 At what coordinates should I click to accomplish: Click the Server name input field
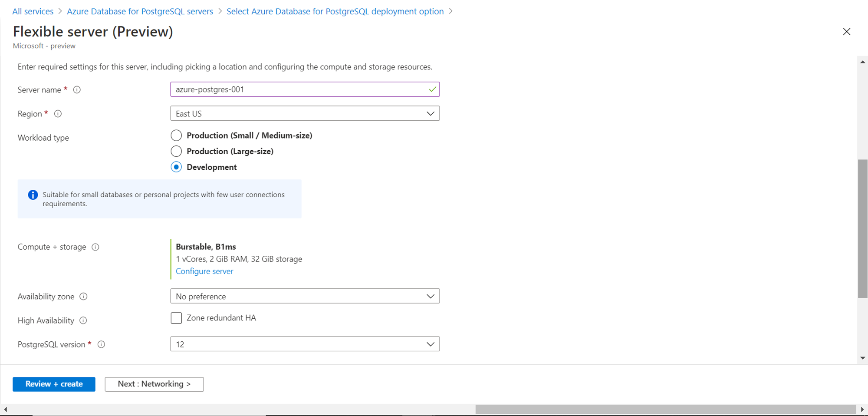pos(299,89)
